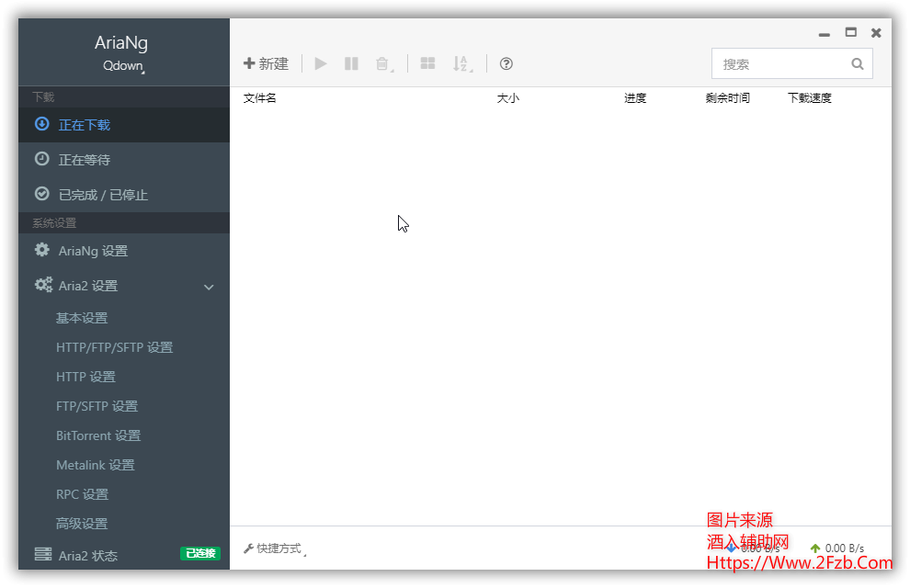Open the delete tasks trash icon
Image resolution: width=910 pixels, height=588 pixels.
point(382,63)
